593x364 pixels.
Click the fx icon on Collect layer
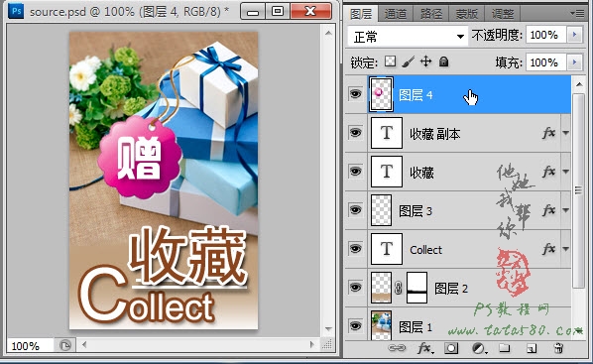[x=548, y=249]
